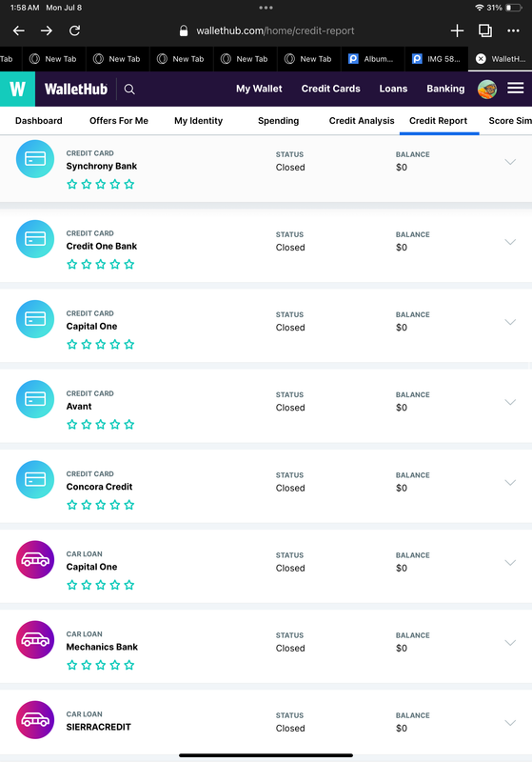Click the Avant credit card icon
532x762 pixels.
pyautogui.click(x=35, y=399)
